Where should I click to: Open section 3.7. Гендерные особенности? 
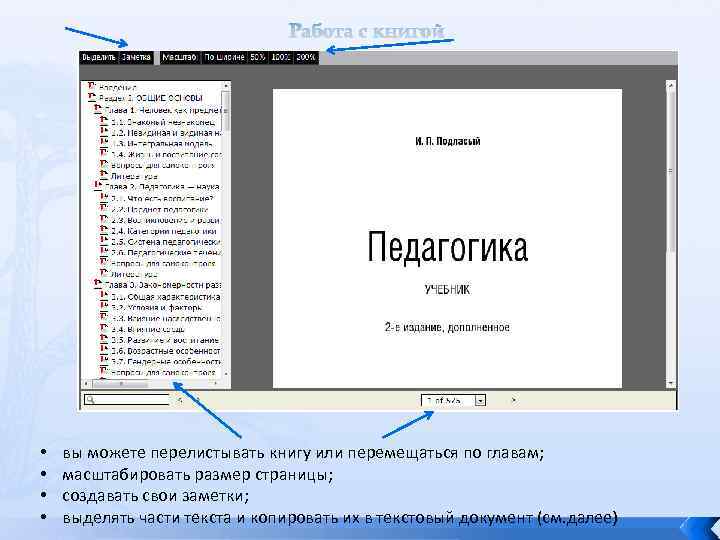click(166, 361)
